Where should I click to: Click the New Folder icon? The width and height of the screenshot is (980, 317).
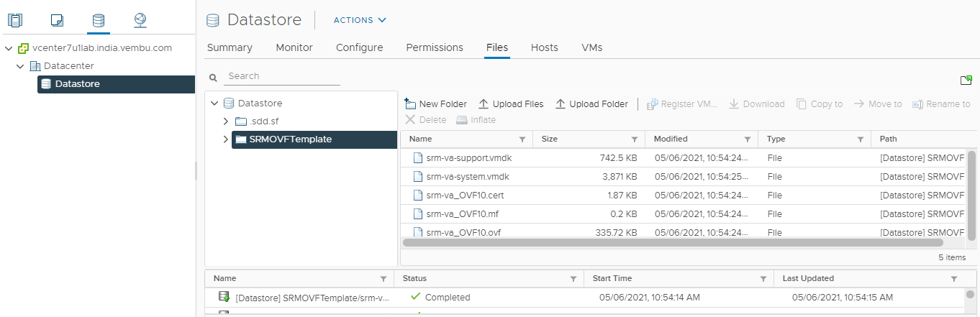point(410,104)
